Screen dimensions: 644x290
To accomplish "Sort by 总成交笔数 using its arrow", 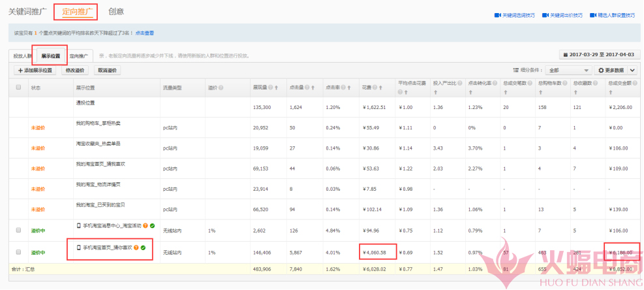I will pyautogui.click(x=506, y=92).
